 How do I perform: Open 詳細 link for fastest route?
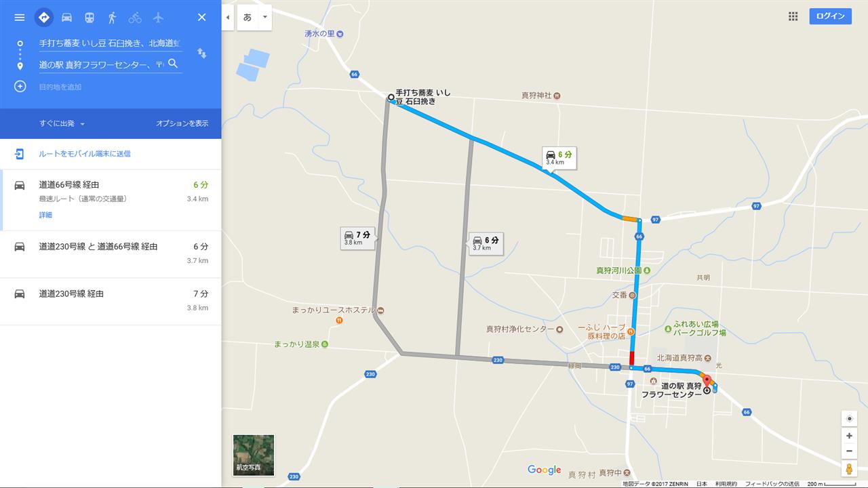[x=45, y=215]
